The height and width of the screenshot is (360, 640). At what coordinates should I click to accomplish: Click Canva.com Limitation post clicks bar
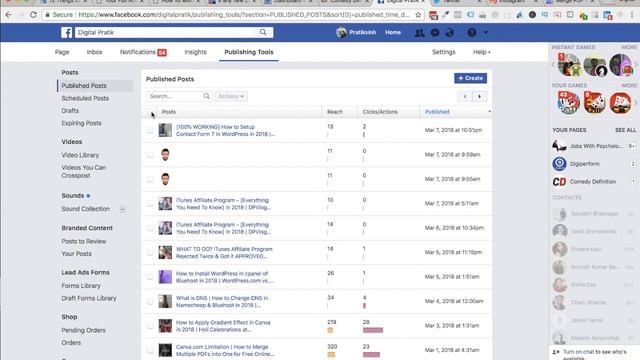pos(371,355)
